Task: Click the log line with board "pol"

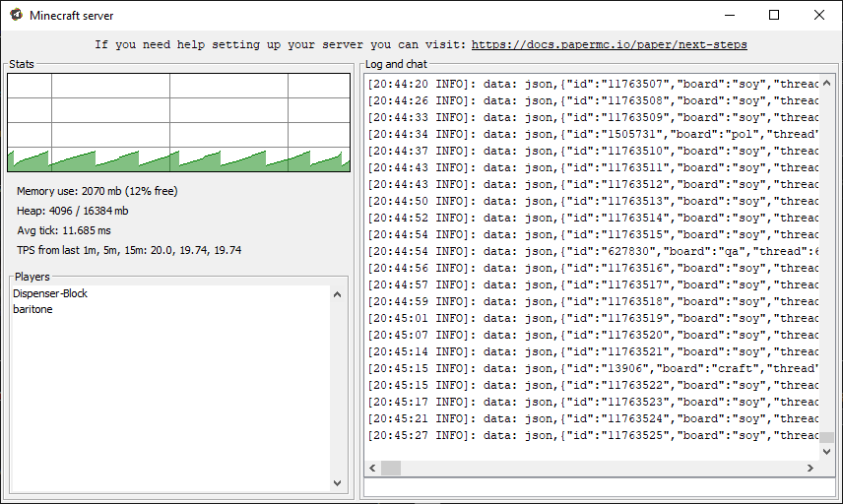Action: (592, 134)
